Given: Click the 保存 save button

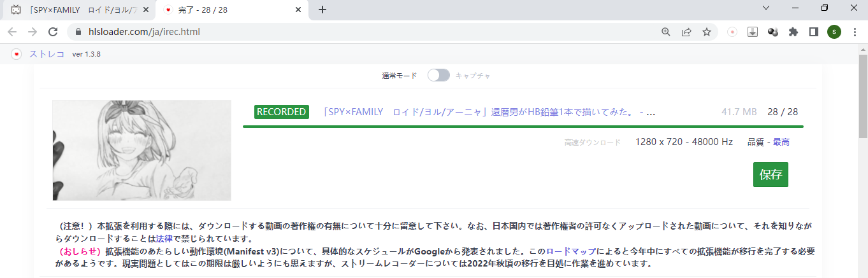Looking at the screenshot, I should click(770, 174).
